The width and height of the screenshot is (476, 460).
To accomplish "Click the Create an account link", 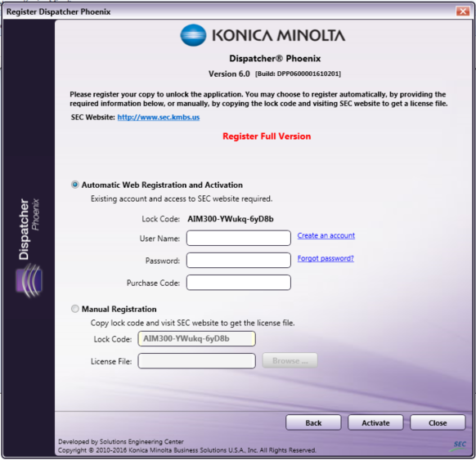I will [x=326, y=235].
